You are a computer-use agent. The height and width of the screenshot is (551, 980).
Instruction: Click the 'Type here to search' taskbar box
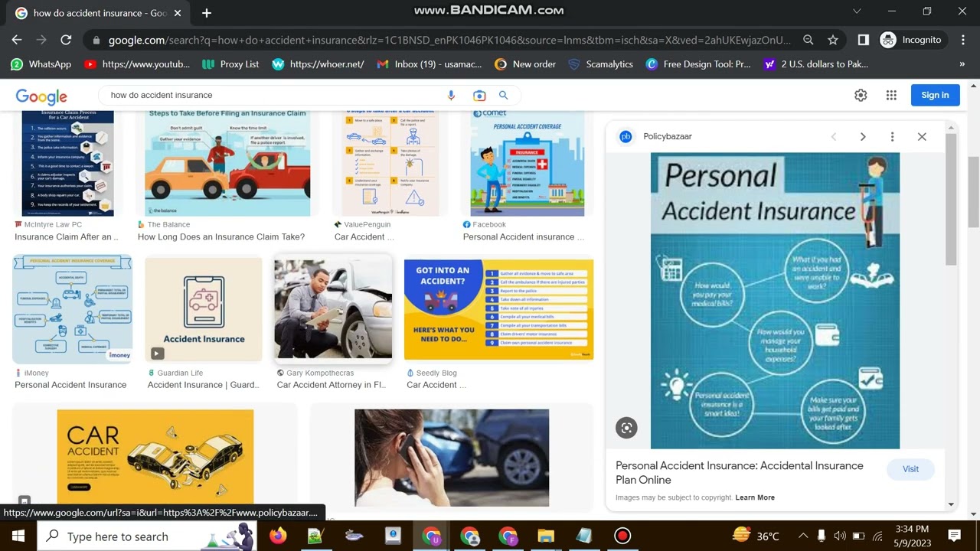(147, 536)
